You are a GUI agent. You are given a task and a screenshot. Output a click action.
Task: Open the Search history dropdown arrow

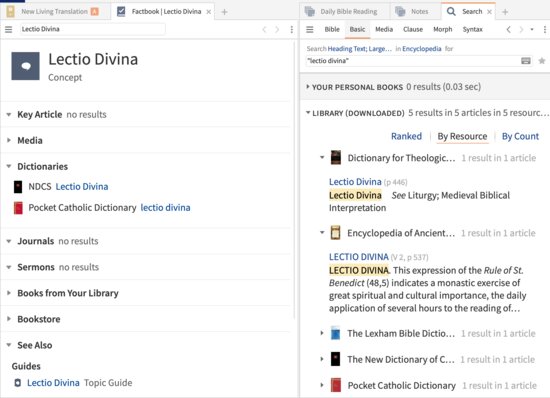pos(532,29)
